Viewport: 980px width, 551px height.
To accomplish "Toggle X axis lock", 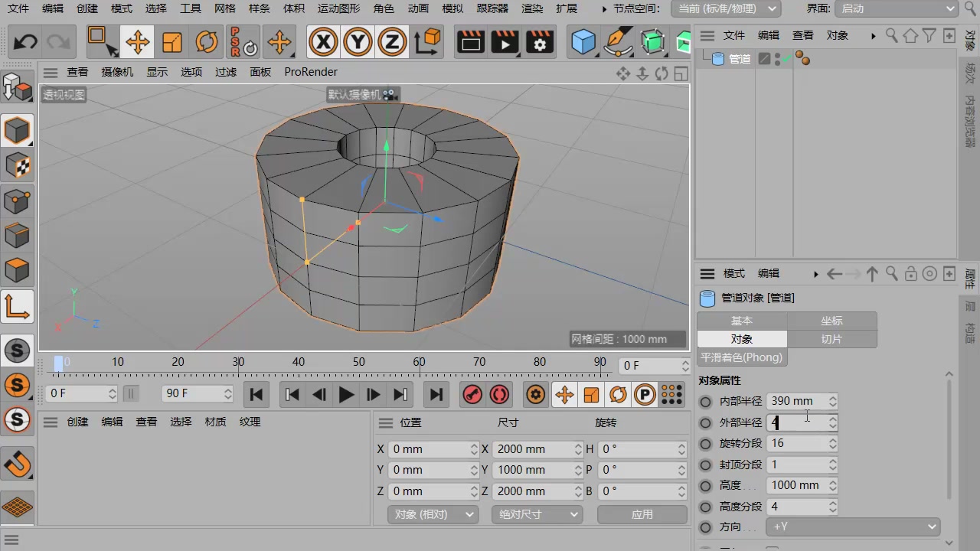I will point(323,42).
